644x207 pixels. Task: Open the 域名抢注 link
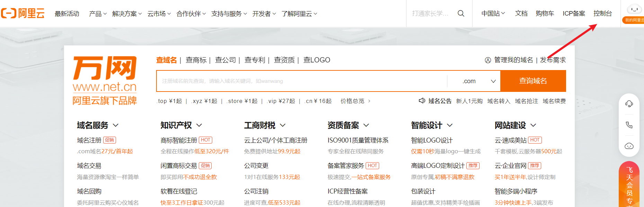tap(526, 101)
